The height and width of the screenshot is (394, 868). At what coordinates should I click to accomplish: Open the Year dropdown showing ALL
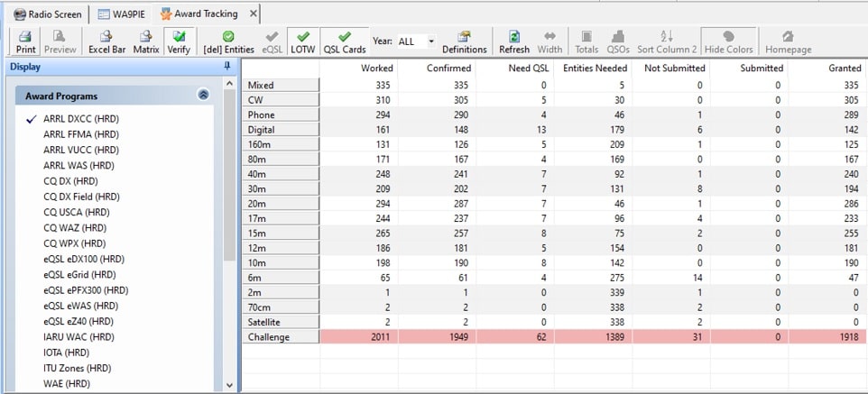coord(417,41)
